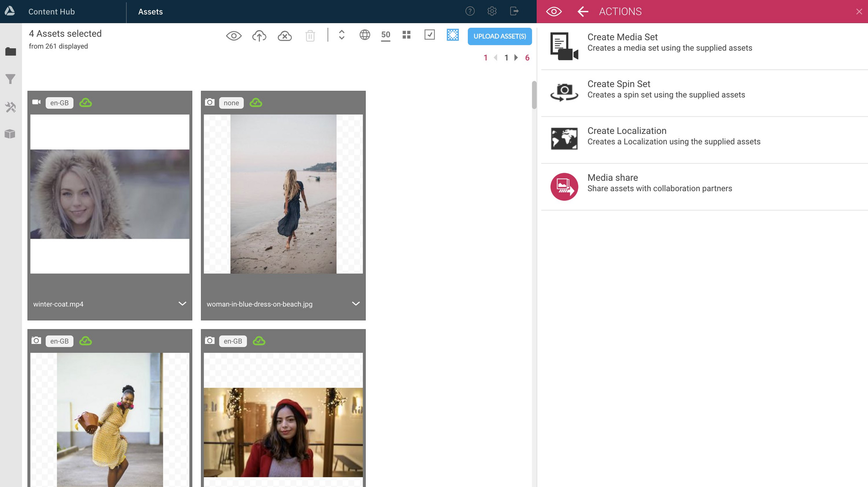This screenshot has width=868, height=487.
Task: Click green published cloud on winter-coat card
Action: (85, 102)
